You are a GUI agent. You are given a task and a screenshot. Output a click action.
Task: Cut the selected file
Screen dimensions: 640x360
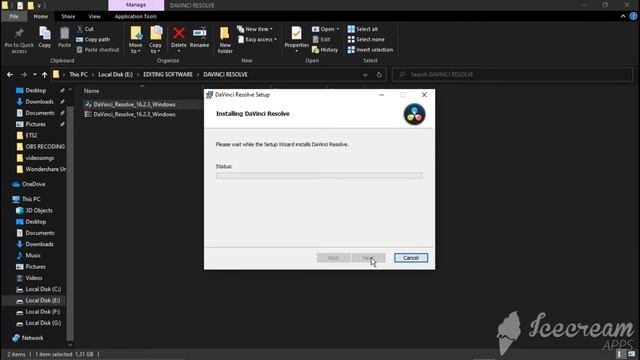85,29
